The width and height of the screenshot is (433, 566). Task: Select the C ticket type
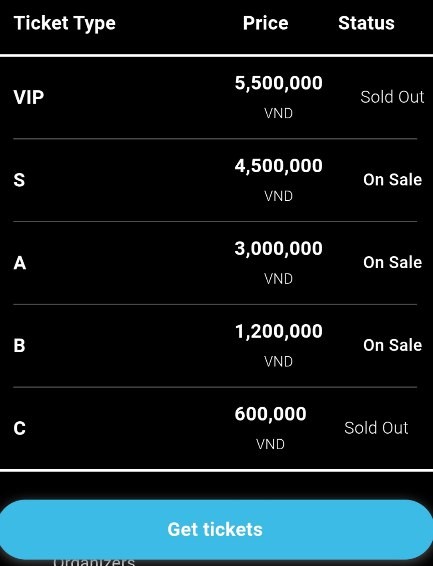(19, 428)
